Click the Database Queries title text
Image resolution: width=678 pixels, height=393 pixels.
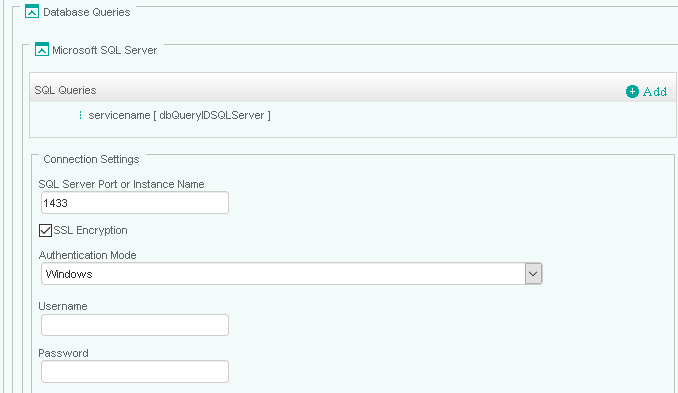pyautogui.click(x=86, y=12)
